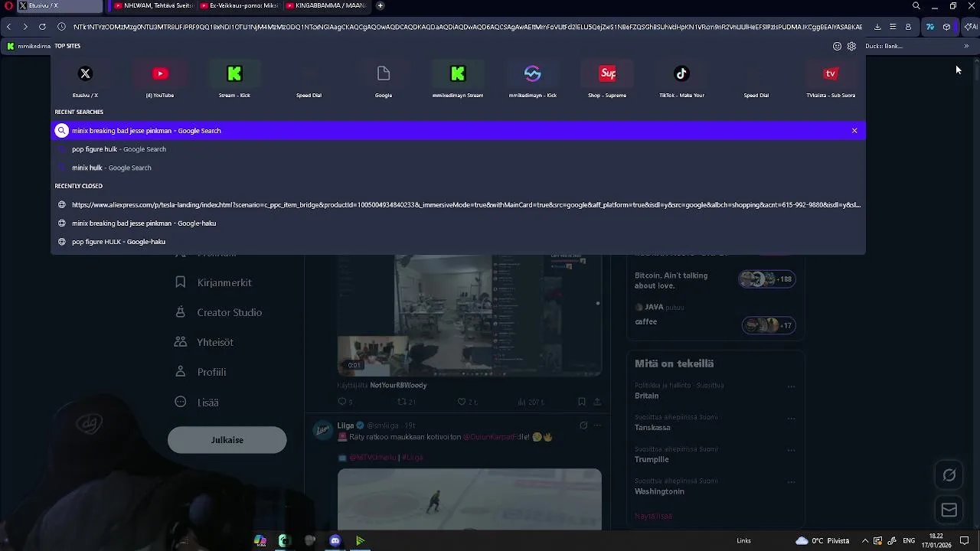Open more options for Tanskassa trend
This screenshot has width=980, height=551.
tap(791, 419)
